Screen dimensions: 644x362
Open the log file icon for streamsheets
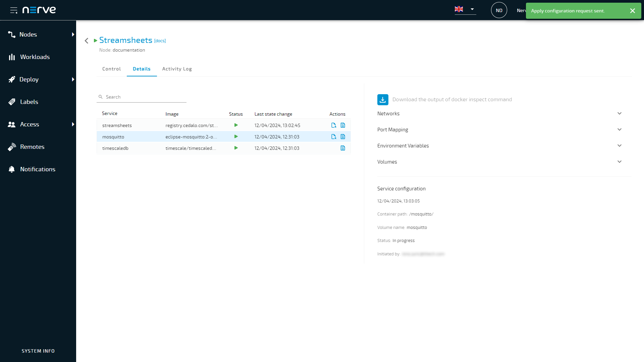(x=343, y=125)
